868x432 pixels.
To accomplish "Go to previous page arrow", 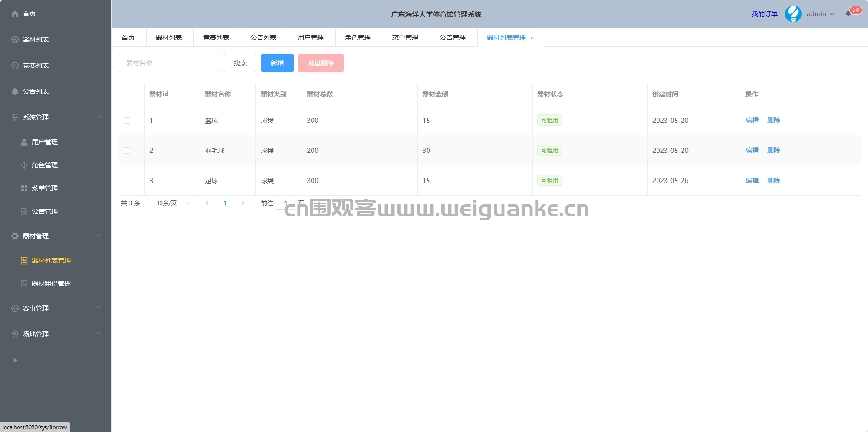I will [207, 203].
